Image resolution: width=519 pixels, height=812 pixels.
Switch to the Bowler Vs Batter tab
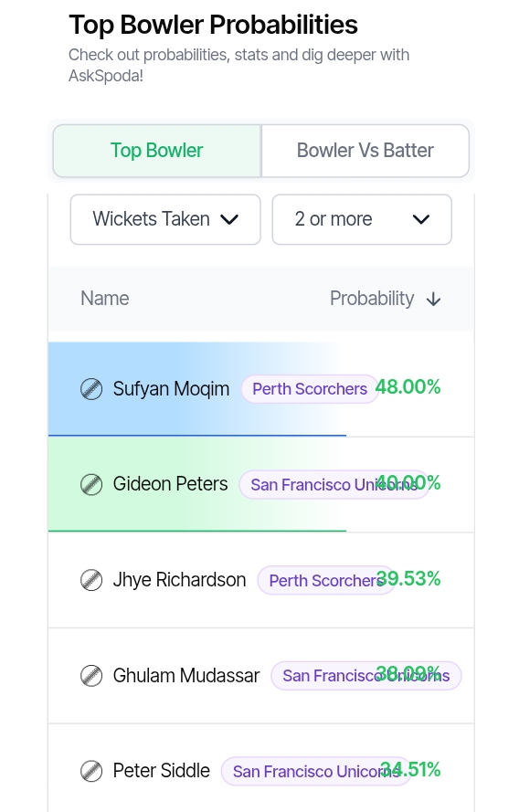point(365,151)
